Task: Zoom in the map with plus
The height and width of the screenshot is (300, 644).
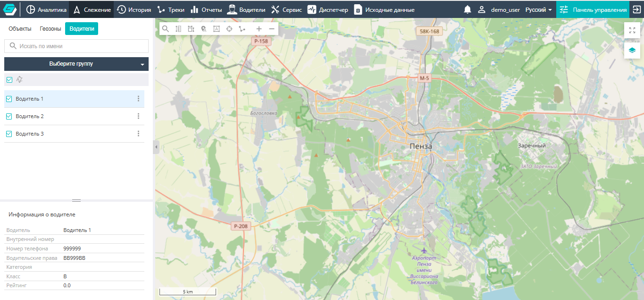Action: click(259, 29)
